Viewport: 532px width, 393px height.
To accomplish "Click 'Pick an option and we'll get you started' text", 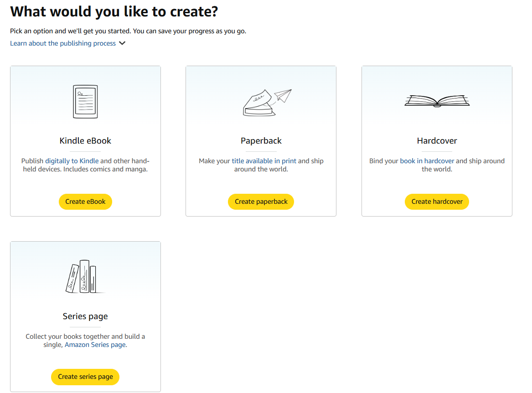I will point(70,31).
